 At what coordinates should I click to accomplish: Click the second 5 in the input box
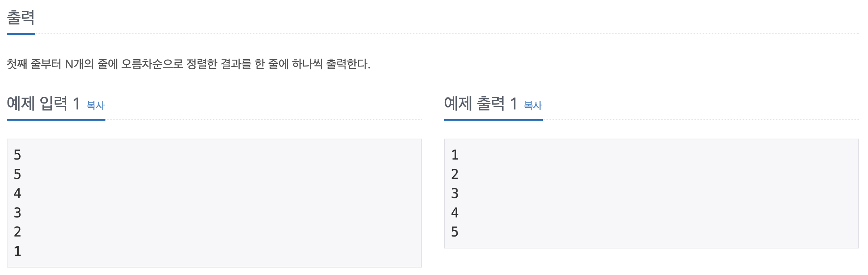click(17, 174)
